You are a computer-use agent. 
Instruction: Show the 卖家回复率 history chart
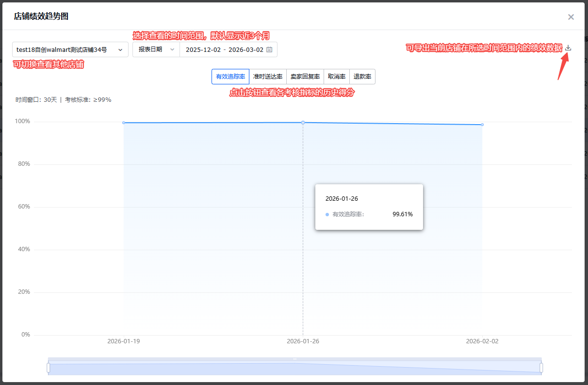click(305, 77)
